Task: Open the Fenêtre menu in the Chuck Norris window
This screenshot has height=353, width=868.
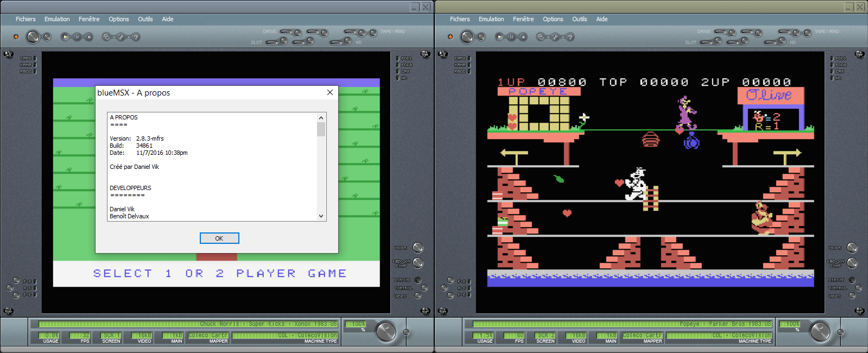Action: coord(89,19)
